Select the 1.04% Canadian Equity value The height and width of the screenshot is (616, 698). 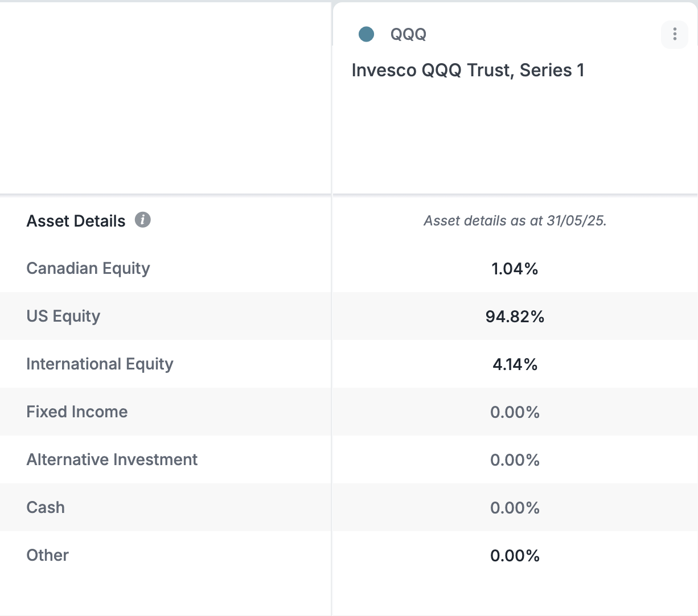515,269
